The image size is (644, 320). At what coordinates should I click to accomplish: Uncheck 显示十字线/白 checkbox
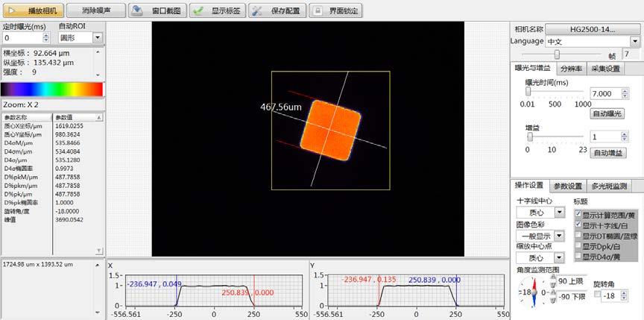tap(578, 225)
